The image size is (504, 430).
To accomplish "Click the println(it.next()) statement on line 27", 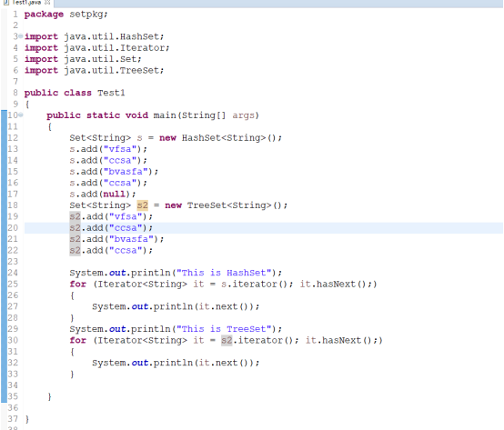I will (176, 306).
